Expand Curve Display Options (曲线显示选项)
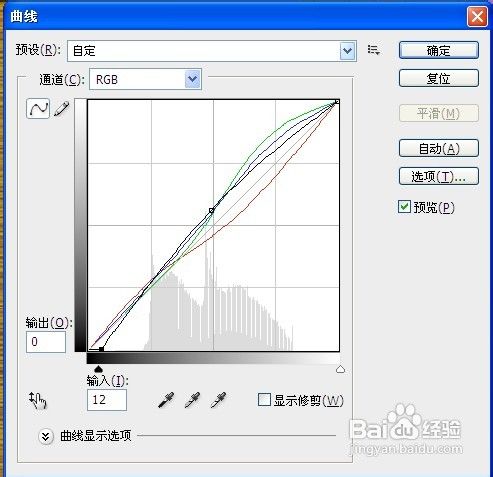Viewport: 493px width, 477px height. click(x=46, y=436)
